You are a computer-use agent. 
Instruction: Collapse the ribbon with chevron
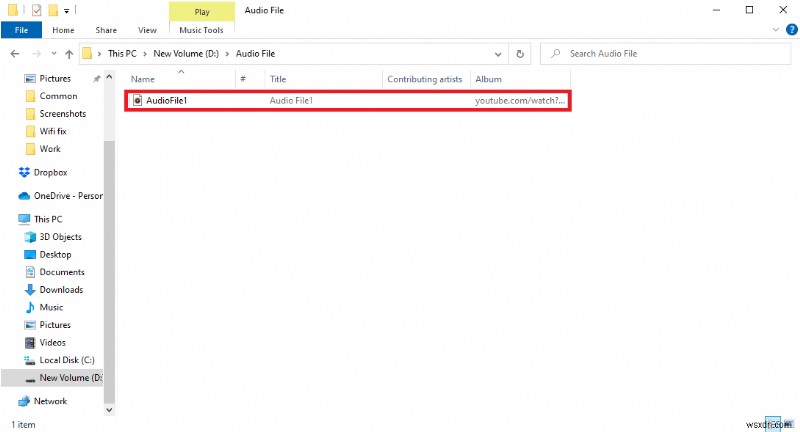776,30
